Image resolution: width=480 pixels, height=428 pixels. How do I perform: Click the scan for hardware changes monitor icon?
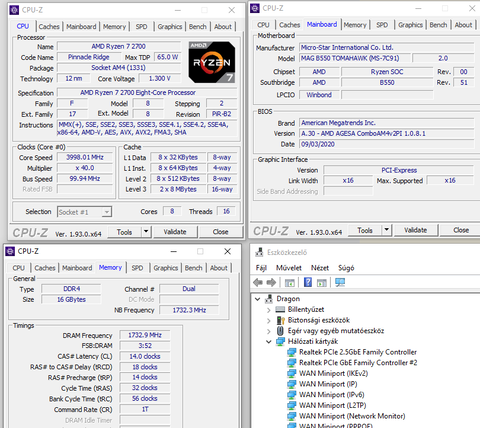point(340,282)
